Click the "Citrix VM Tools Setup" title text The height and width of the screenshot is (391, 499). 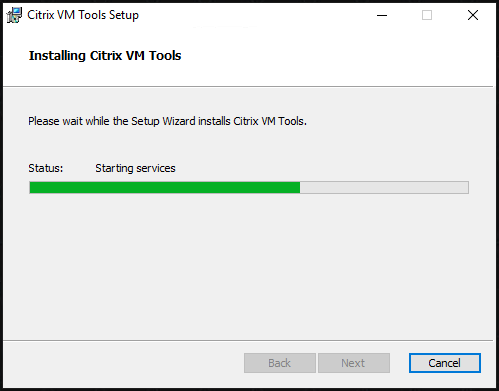(83, 15)
